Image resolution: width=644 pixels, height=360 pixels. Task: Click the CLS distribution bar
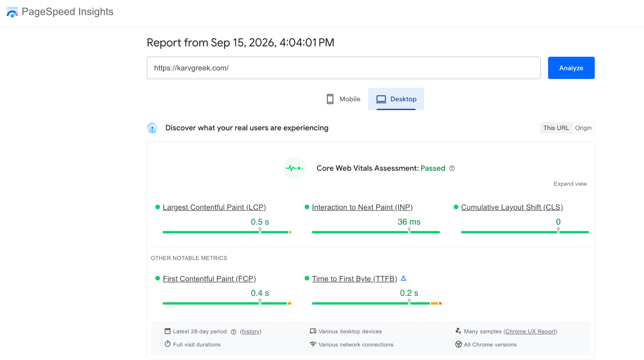525,232
